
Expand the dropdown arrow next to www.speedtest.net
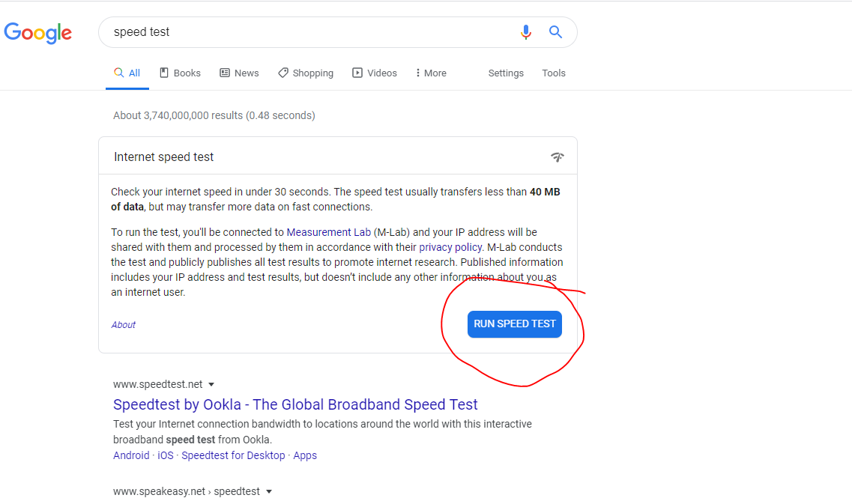point(211,384)
